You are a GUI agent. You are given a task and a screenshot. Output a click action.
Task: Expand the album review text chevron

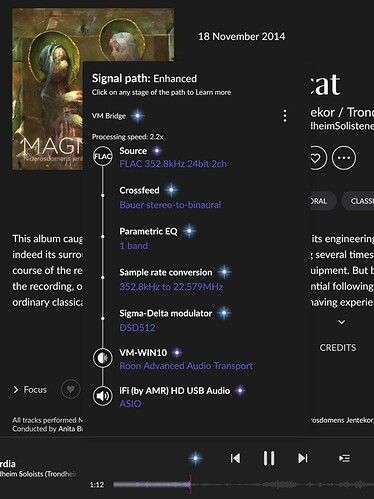[341, 322]
